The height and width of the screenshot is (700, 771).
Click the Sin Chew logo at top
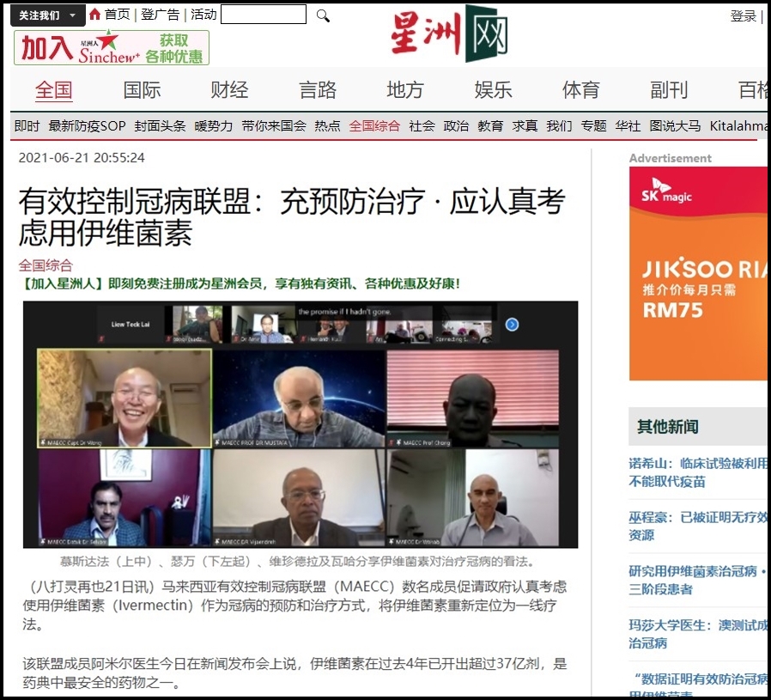448,34
